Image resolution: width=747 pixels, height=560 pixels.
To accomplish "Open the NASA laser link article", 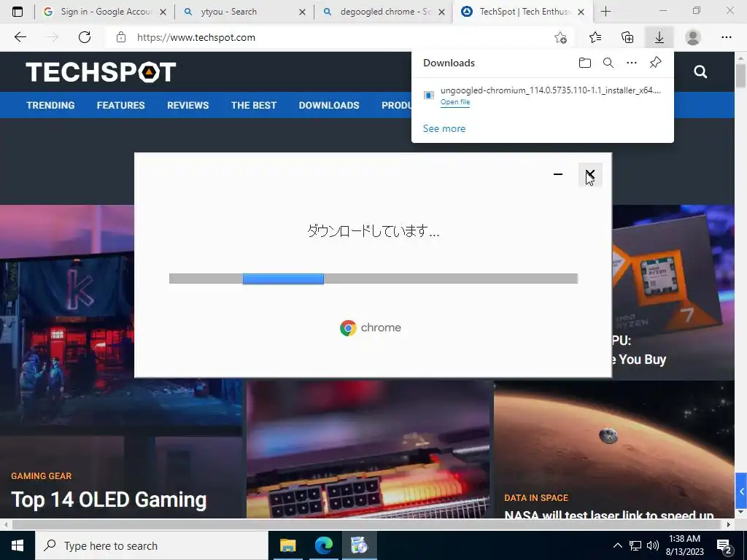I will pos(609,514).
